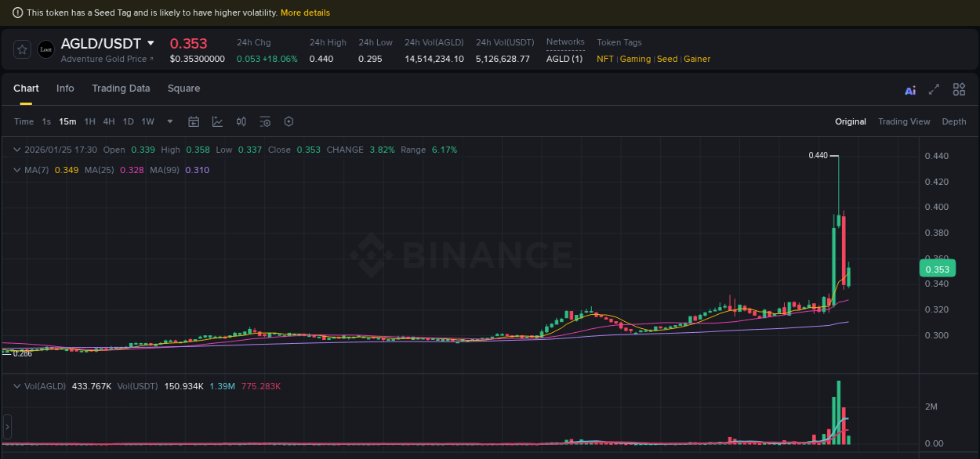Switch to Trading View chart mode

pyautogui.click(x=904, y=121)
